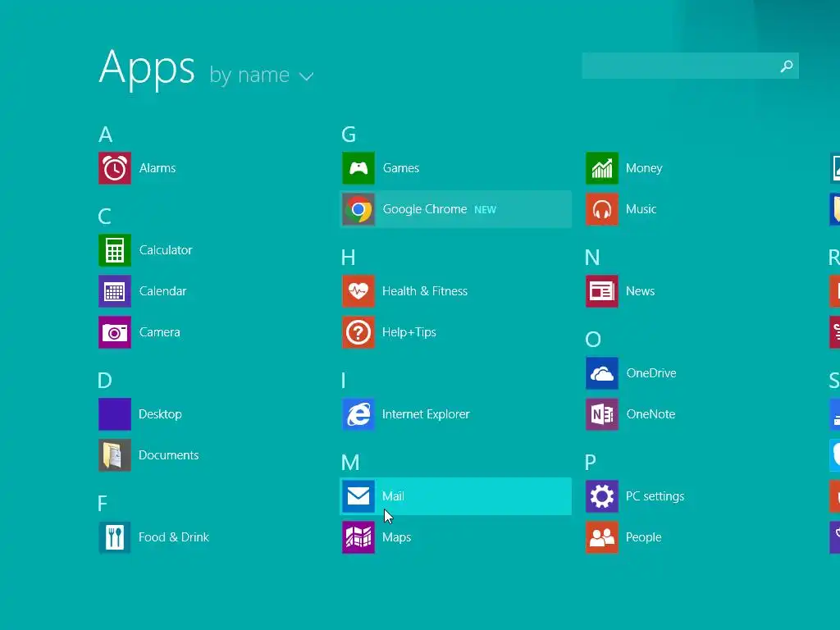
Task: Launch the People app icon
Action: coord(602,537)
